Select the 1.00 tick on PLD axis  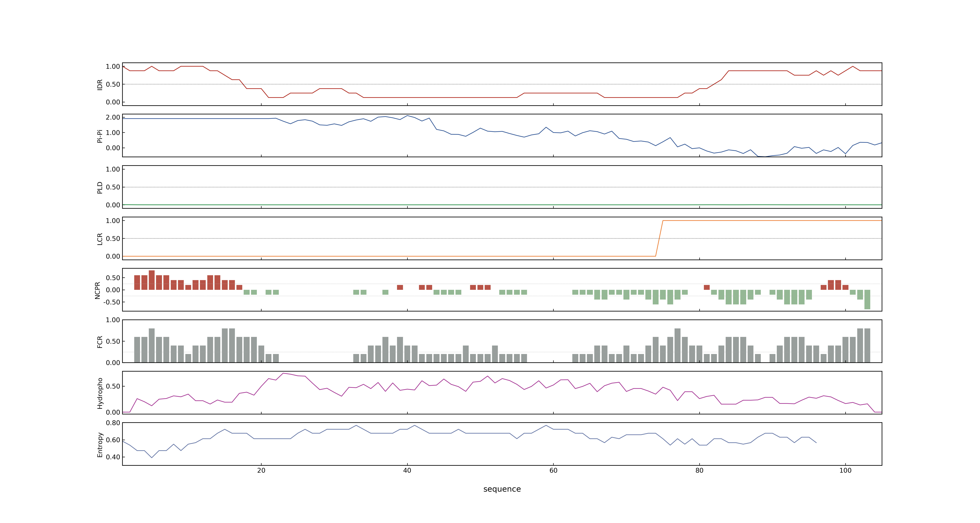pyautogui.click(x=113, y=169)
